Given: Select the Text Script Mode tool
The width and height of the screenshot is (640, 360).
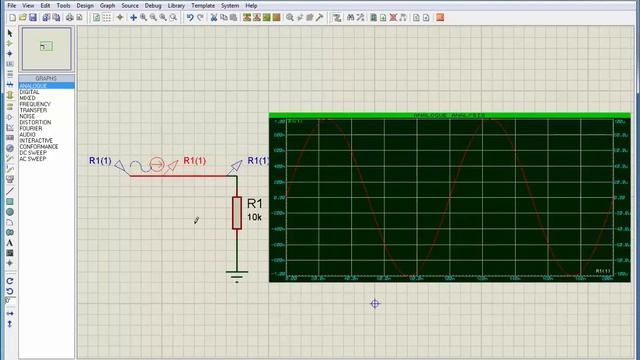Looking at the screenshot, I should coord(10,74).
